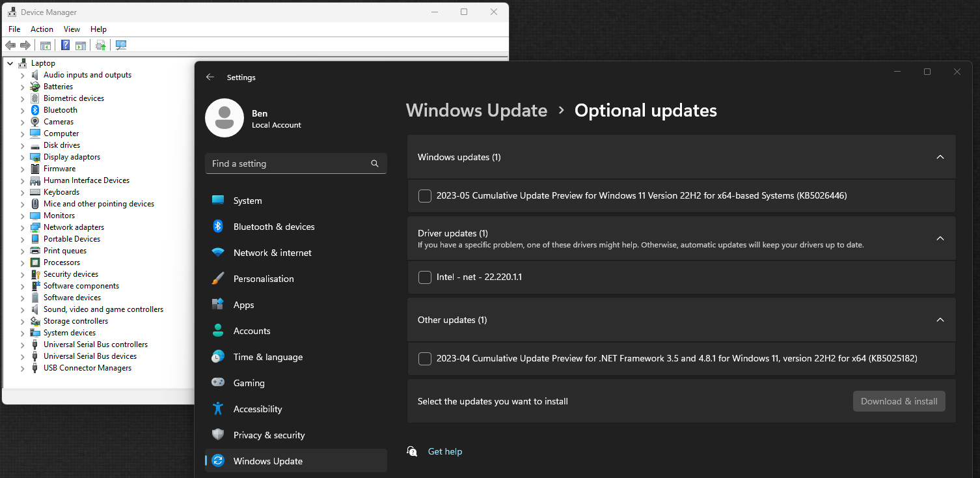The height and width of the screenshot is (478, 980).
Task: Open the Help menu in Device Manager
Action: click(x=98, y=29)
